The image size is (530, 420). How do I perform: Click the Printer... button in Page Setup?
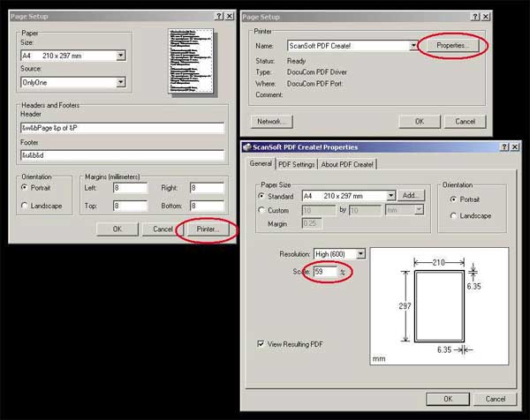tap(209, 229)
